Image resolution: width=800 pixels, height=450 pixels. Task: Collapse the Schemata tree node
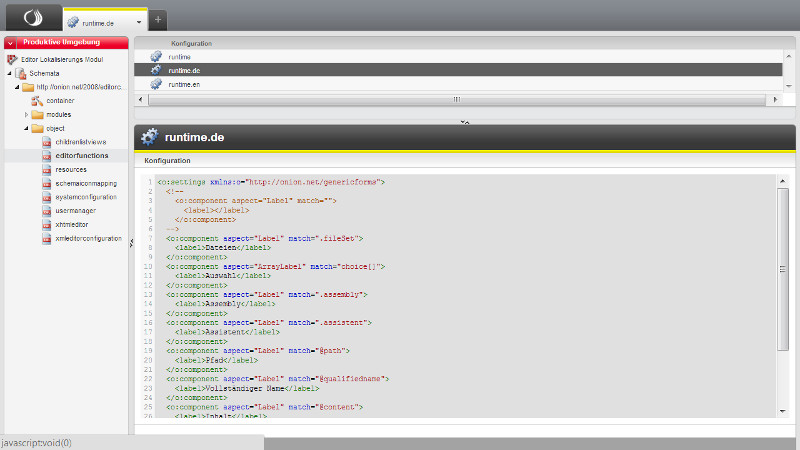[9, 73]
